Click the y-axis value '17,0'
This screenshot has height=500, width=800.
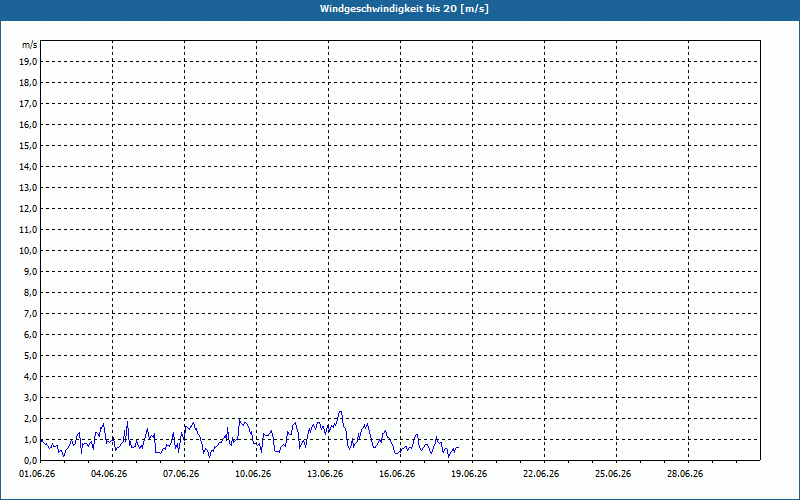[29, 104]
